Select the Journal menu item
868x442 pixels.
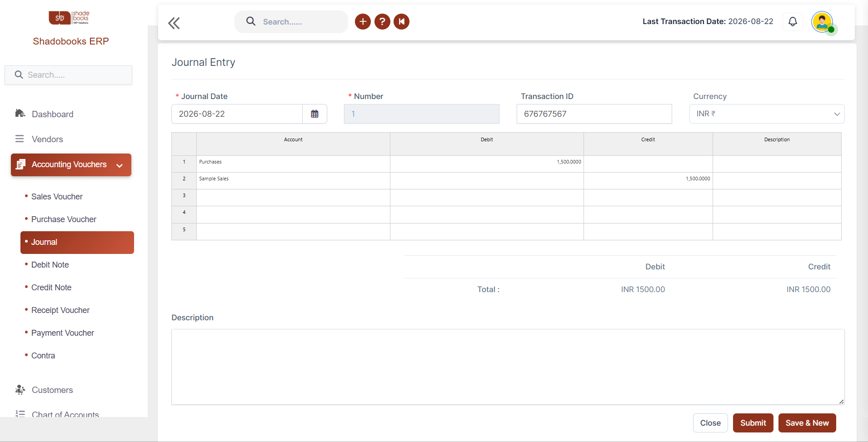(x=77, y=242)
